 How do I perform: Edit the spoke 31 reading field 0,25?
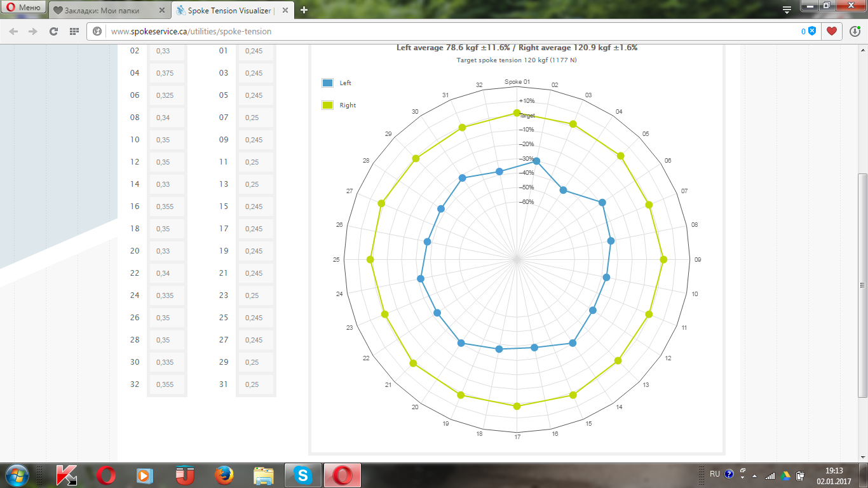click(x=255, y=384)
